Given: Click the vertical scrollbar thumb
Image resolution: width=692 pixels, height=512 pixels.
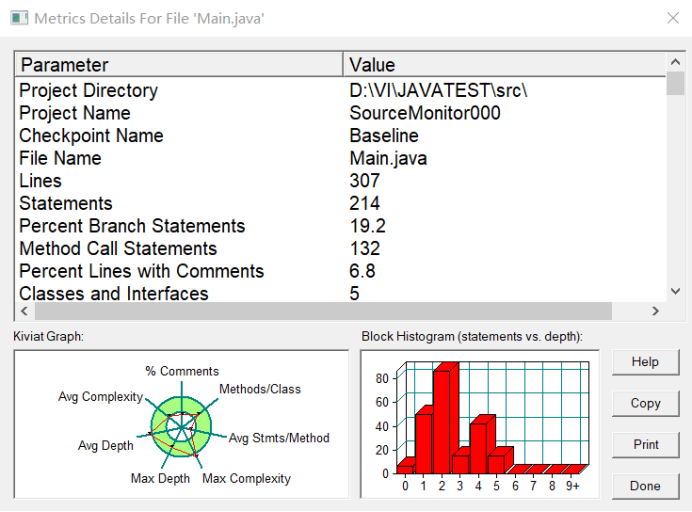Looking at the screenshot, I should (675, 83).
